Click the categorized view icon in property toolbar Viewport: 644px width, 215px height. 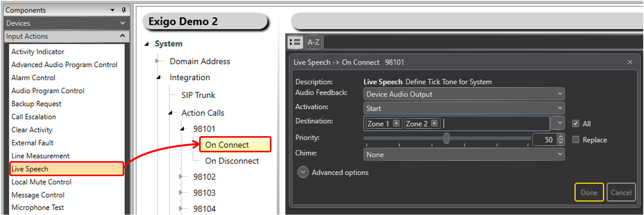(295, 42)
